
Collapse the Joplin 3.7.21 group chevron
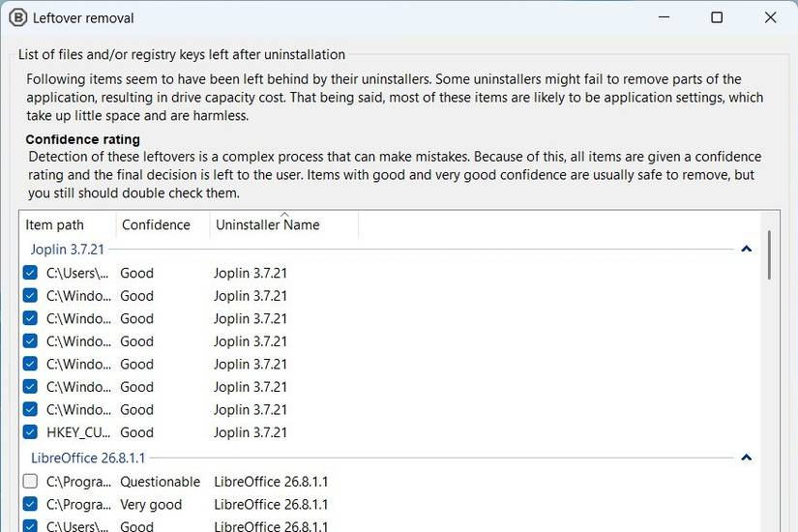[x=746, y=249]
